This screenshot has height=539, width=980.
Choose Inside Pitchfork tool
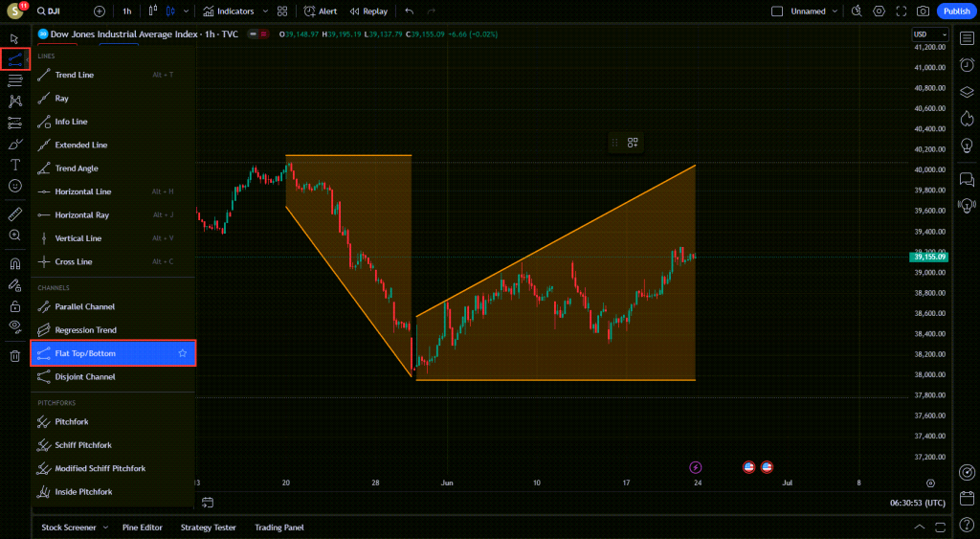(x=113, y=492)
